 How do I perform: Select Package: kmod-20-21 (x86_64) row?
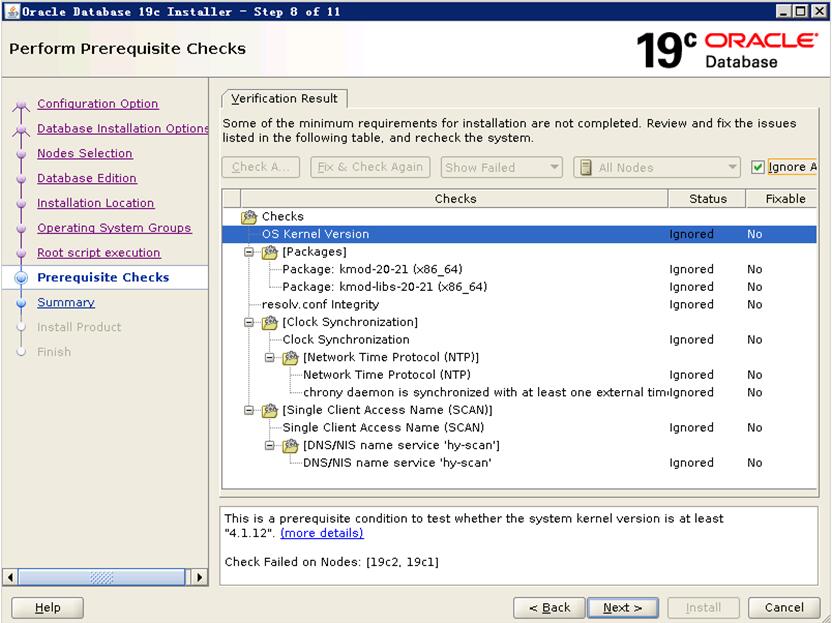519,269
